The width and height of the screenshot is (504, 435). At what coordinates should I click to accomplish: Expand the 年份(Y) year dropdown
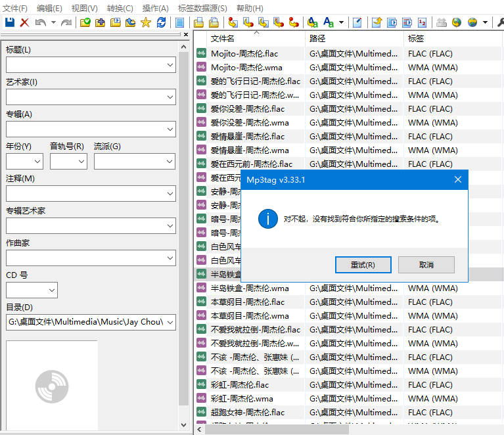(37, 162)
